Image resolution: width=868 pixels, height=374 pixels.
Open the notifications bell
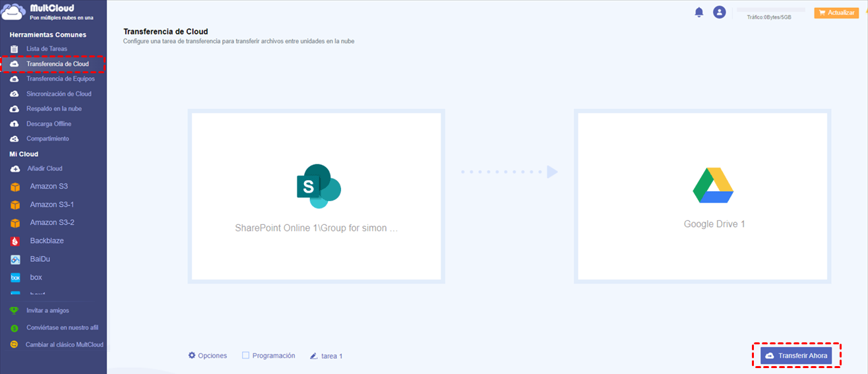click(x=699, y=12)
